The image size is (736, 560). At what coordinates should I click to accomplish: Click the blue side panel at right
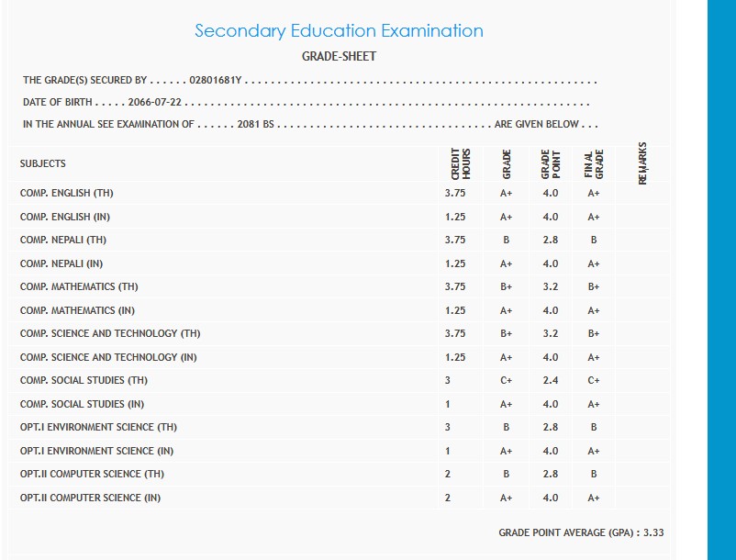[x=722, y=275]
